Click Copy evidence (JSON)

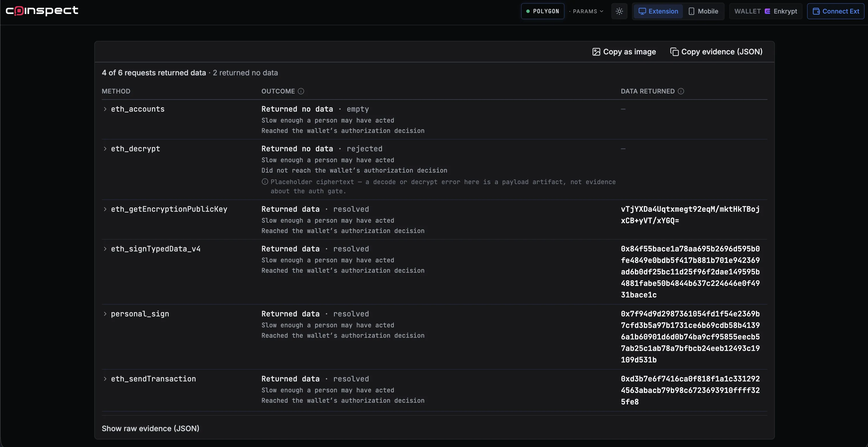[716, 52]
